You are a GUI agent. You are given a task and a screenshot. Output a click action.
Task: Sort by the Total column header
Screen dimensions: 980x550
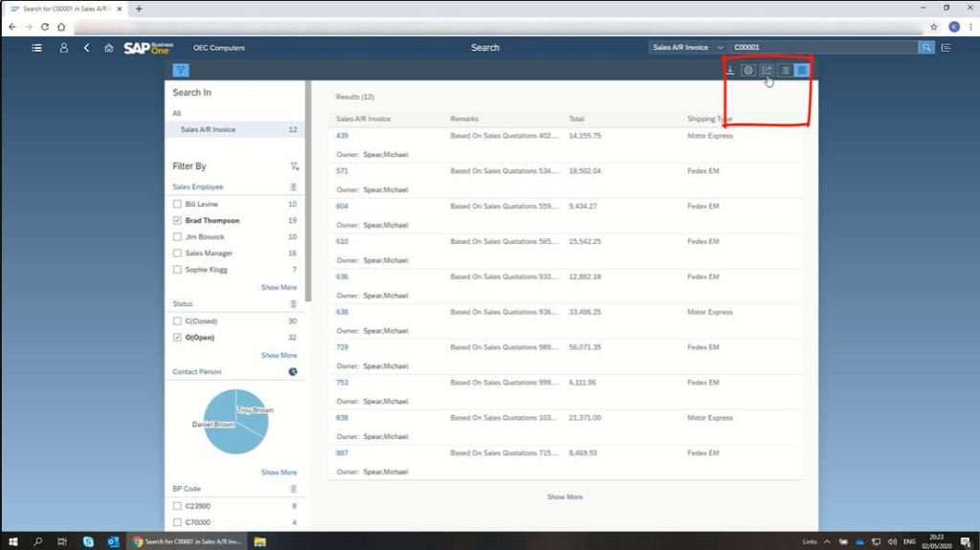[x=576, y=119]
